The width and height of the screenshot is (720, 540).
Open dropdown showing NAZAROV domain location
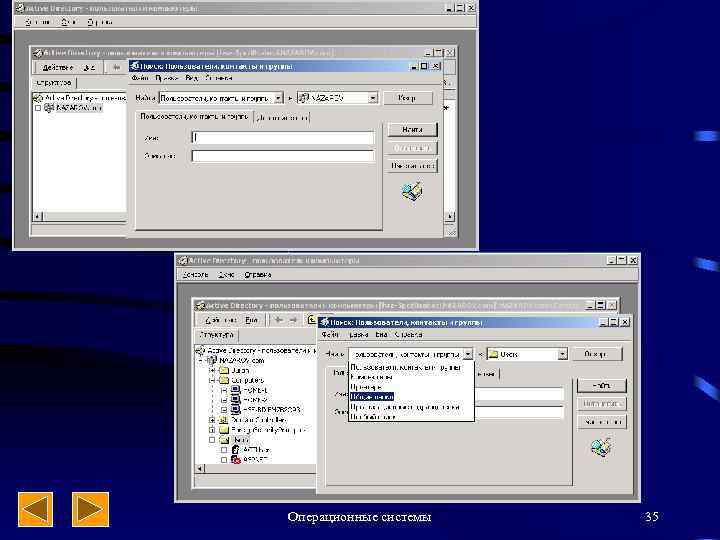tap(372, 98)
